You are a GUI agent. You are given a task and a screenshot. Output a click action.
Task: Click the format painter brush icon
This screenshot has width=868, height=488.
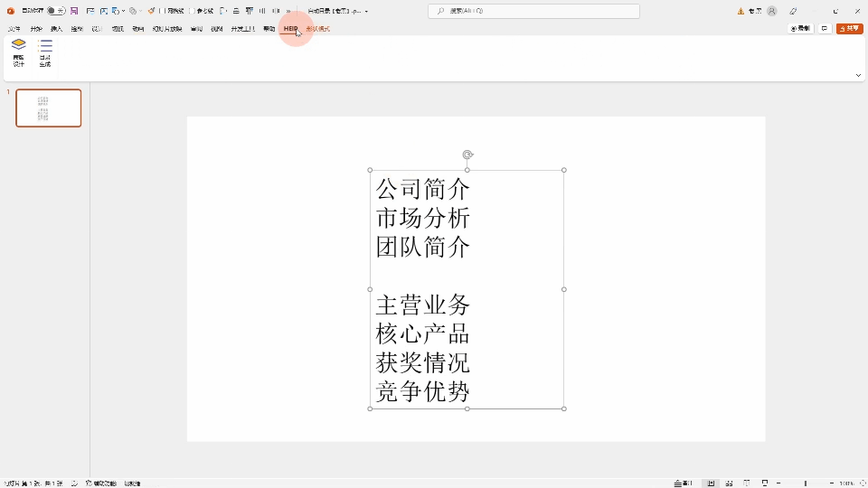point(151,11)
